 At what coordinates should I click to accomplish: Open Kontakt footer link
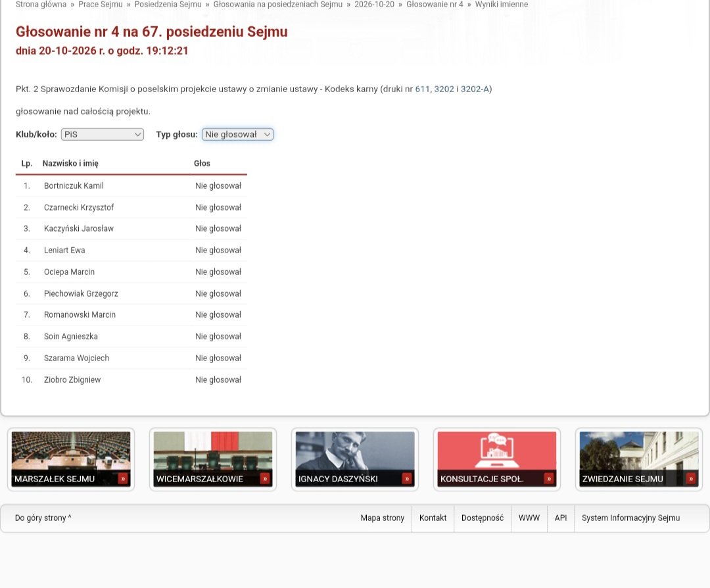click(x=433, y=518)
